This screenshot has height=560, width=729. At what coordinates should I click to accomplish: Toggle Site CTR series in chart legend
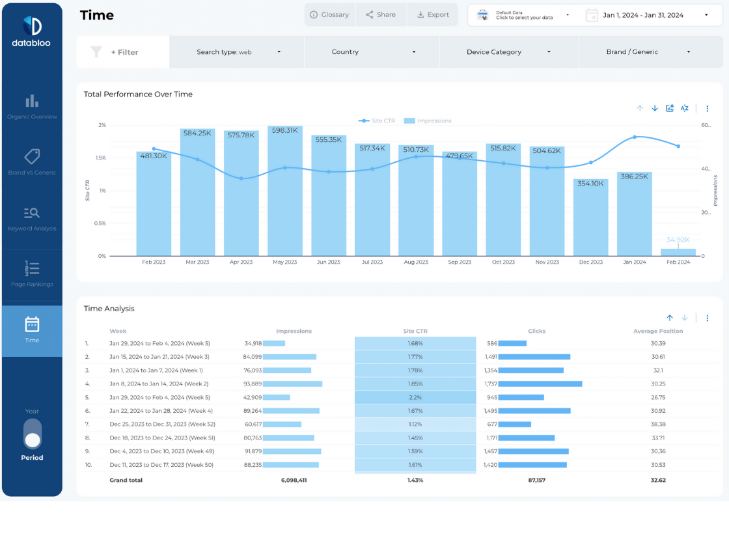pos(376,120)
